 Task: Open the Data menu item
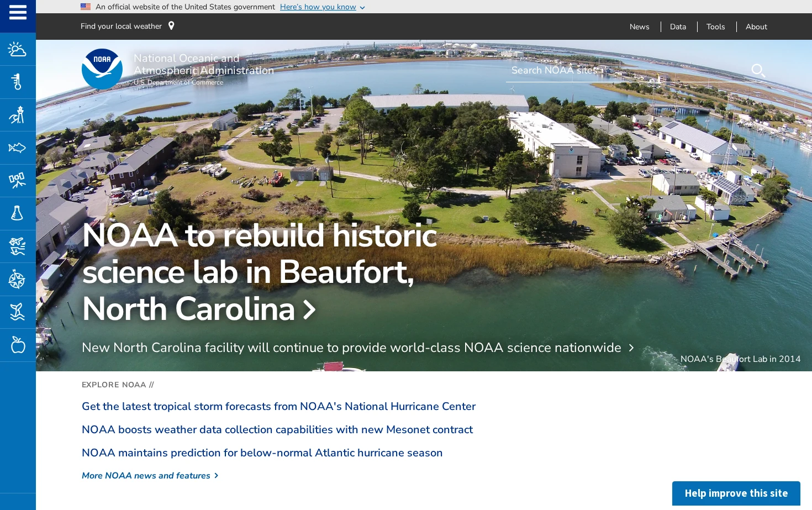pos(678,27)
